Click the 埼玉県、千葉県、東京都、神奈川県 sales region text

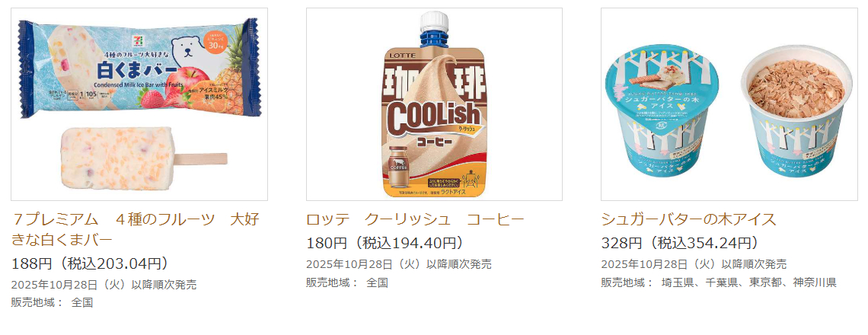click(748, 282)
